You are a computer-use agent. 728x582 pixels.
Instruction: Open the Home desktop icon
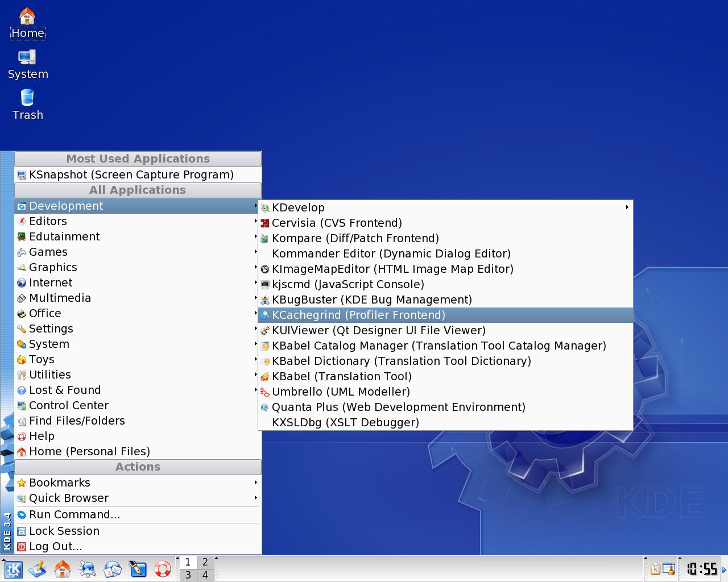pyautogui.click(x=27, y=23)
